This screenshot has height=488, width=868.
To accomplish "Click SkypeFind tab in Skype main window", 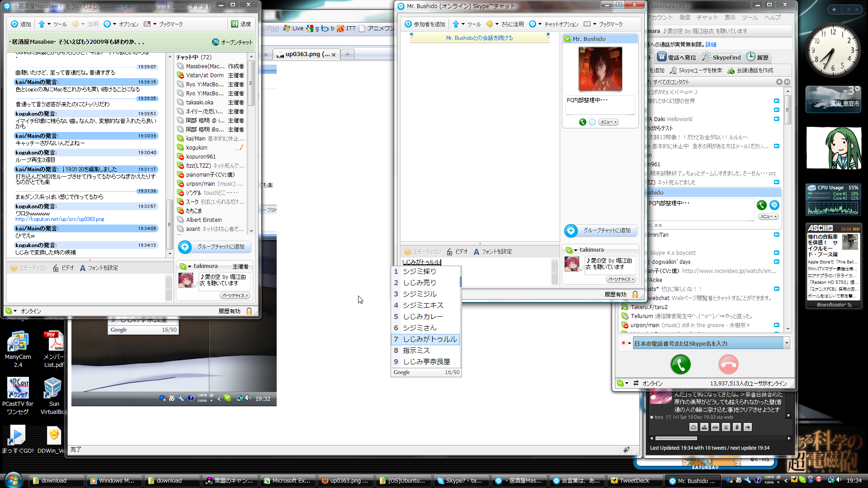I will click(x=722, y=57).
